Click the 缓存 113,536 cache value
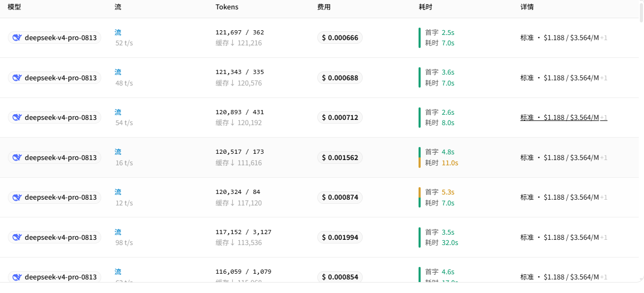 click(x=238, y=242)
